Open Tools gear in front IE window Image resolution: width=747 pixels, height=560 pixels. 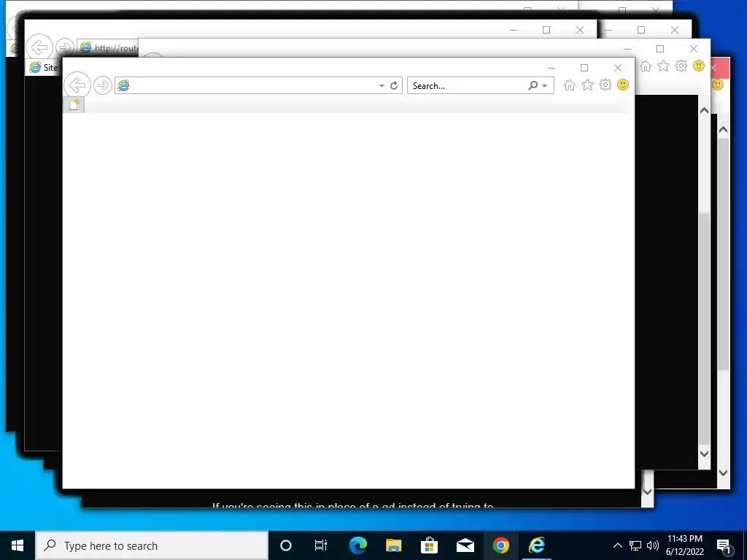point(605,85)
